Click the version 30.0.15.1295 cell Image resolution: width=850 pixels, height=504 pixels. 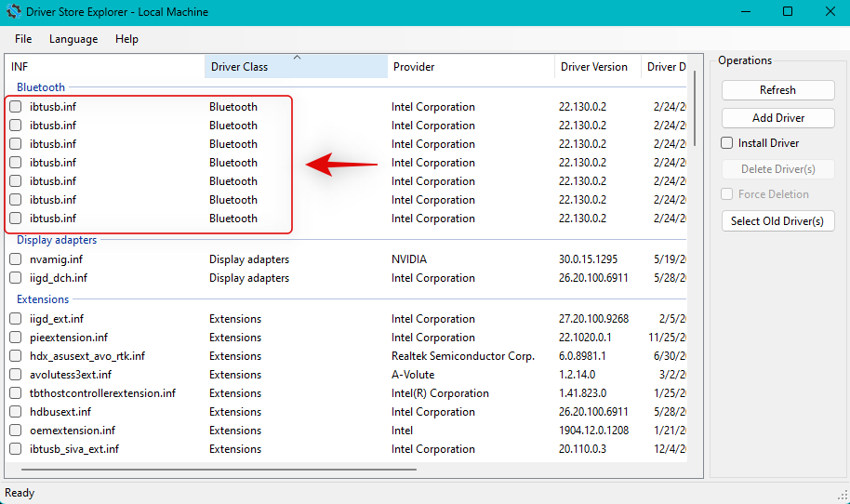588,259
